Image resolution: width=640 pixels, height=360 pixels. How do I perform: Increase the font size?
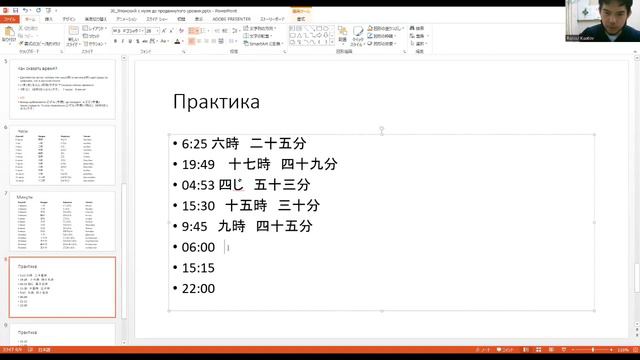(164, 31)
